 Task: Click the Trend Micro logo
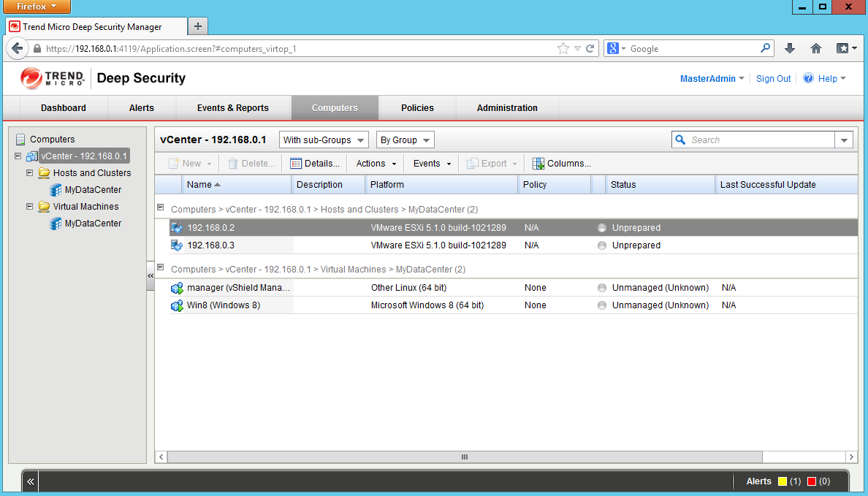click(x=52, y=78)
